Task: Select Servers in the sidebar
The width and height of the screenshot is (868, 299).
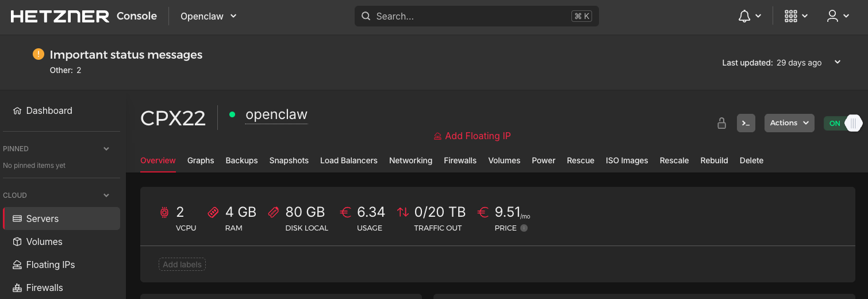Action: (x=62, y=218)
